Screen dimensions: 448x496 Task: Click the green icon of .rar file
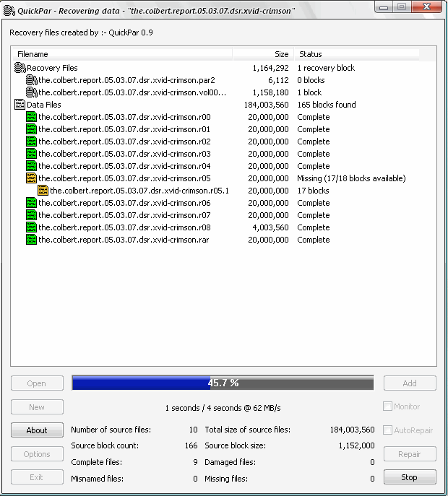[31, 240]
